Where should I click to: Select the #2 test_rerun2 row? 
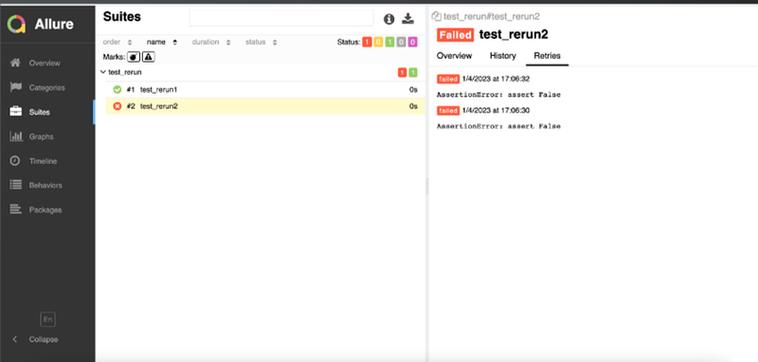(265, 106)
